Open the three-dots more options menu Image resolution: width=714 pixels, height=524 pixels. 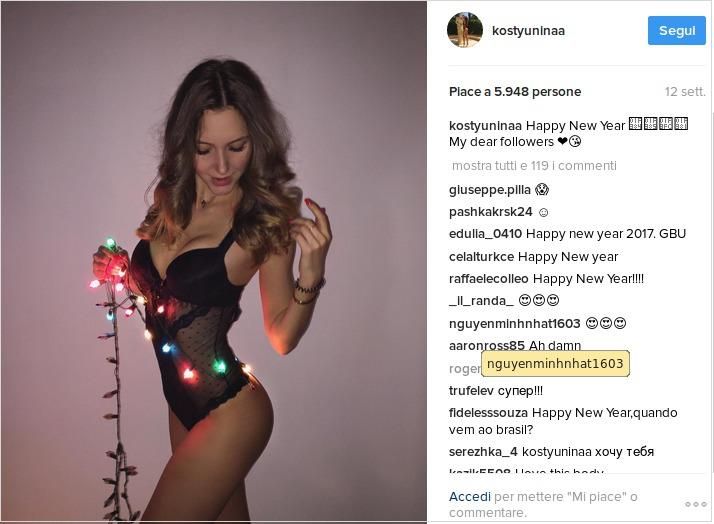[x=696, y=503]
